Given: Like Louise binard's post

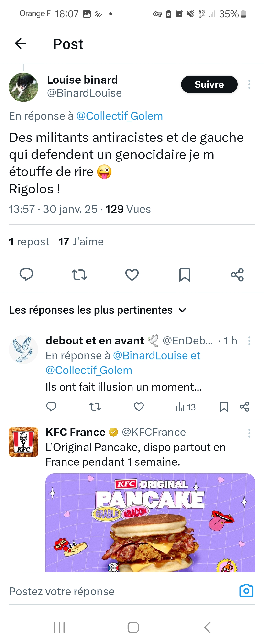Looking at the screenshot, I should tap(132, 274).
